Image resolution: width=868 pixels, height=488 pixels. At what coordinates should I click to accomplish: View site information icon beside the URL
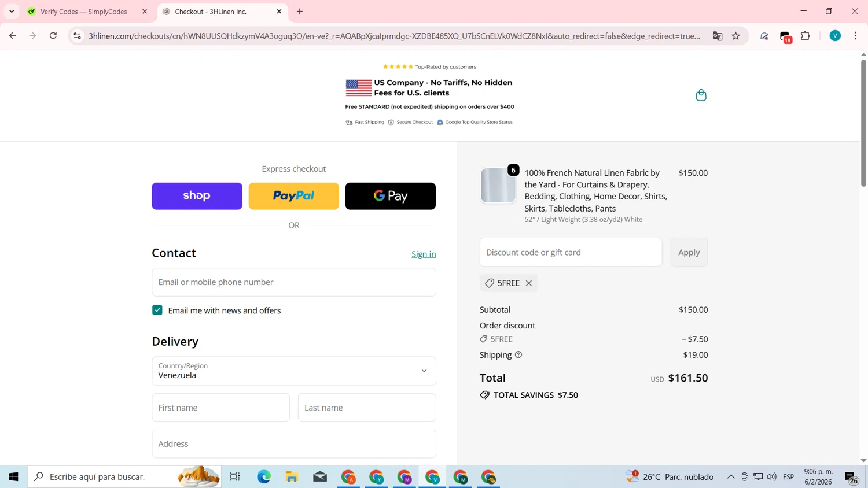[77, 36]
